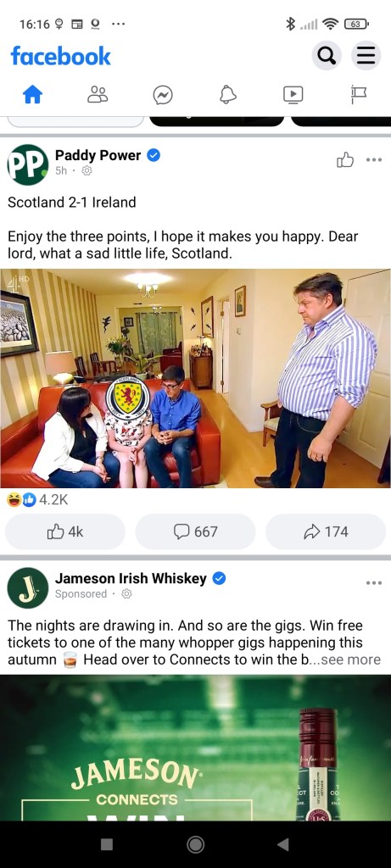Open the Scotland couch meme image

coord(195,378)
